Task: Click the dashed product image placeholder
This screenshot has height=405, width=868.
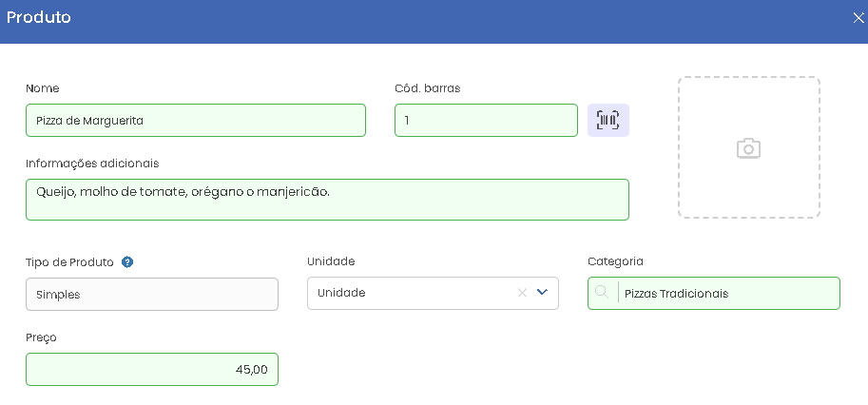Action: click(748, 147)
